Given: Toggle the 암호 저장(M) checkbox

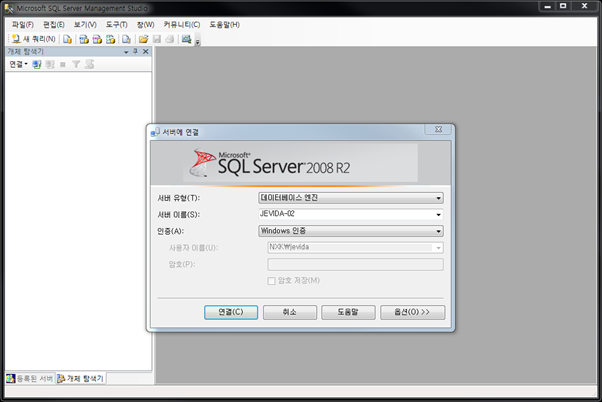Looking at the screenshot, I should (271, 281).
